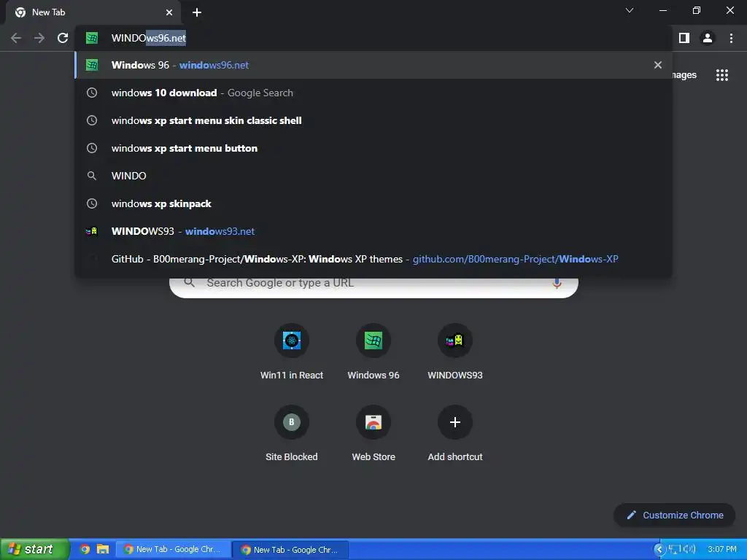Launch Chrome from quick launch
747x560 pixels.
click(85, 550)
